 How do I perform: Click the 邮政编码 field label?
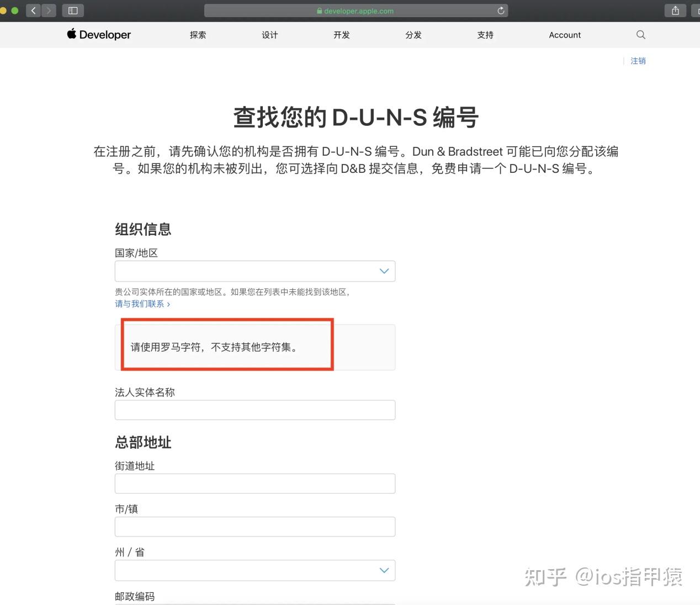(x=135, y=596)
